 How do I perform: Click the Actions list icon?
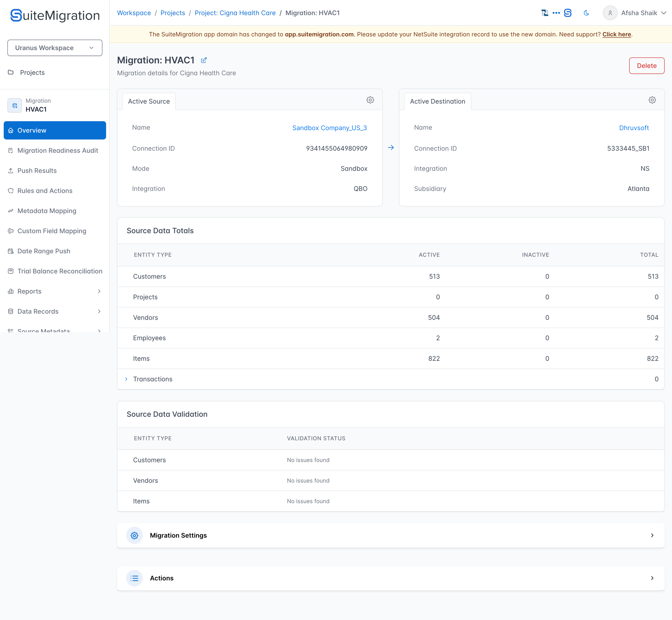point(134,578)
